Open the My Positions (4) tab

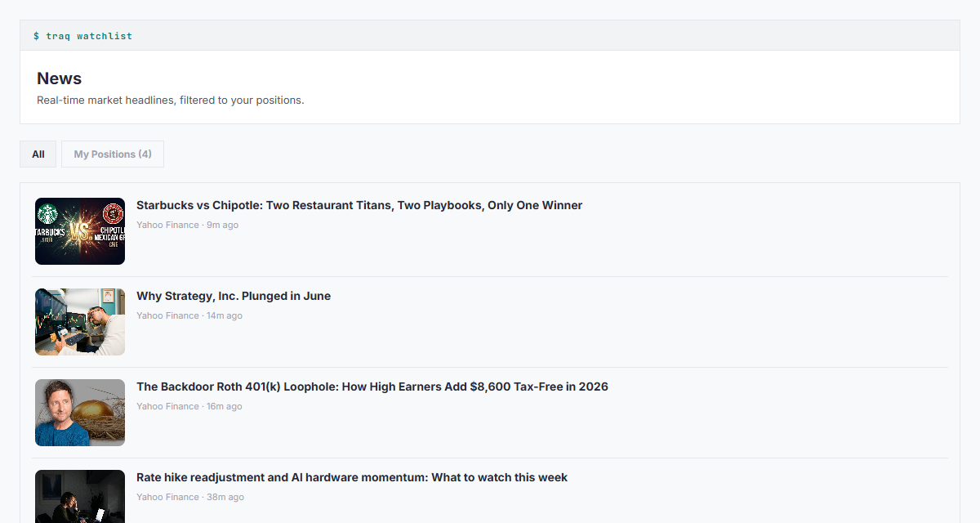click(x=113, y=154)
